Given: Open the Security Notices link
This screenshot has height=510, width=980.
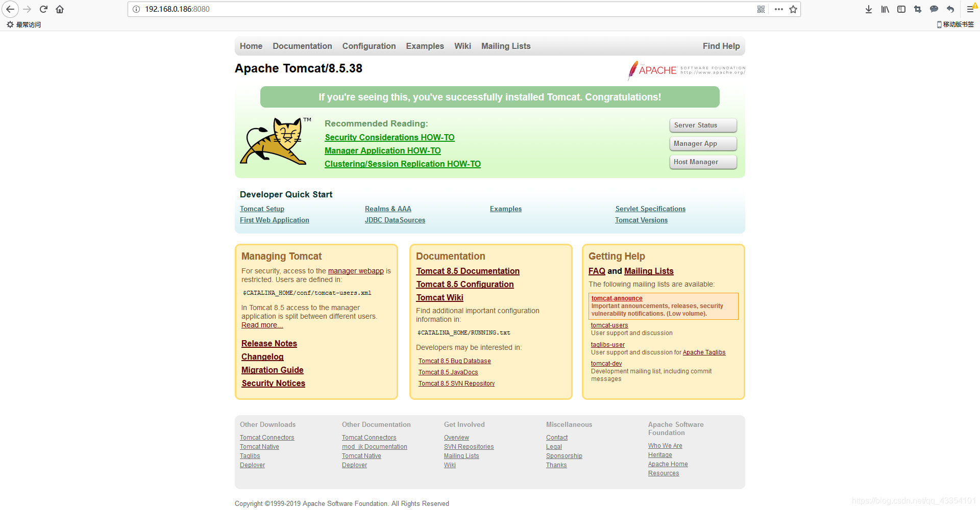Looking at the screenshot, I should 273,383.
